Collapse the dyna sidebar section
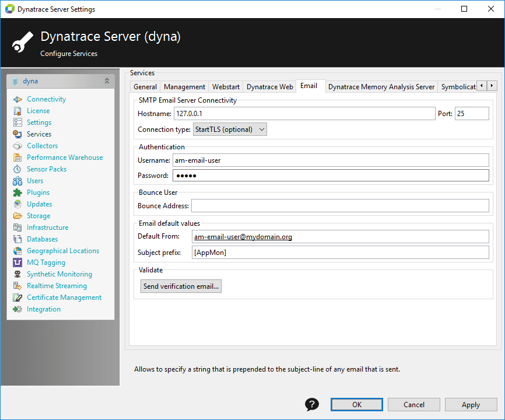Viewport: 505px width, 420px height. click(107, 81)
